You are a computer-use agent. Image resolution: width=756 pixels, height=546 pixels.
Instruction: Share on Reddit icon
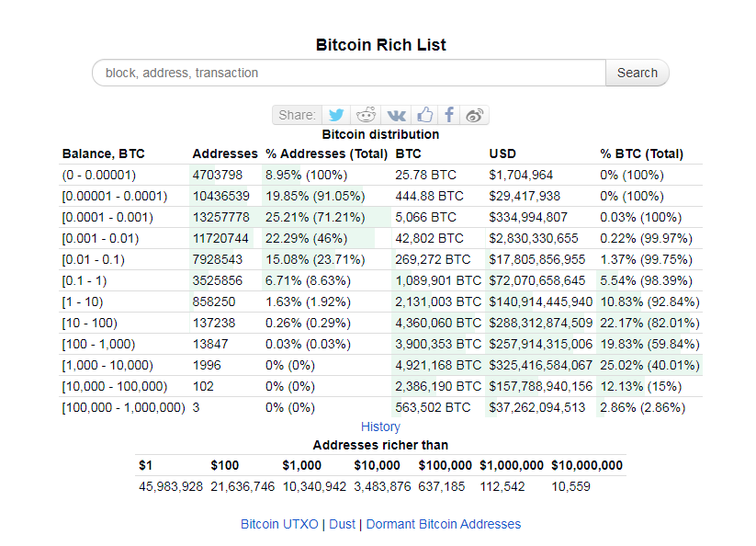366,115
